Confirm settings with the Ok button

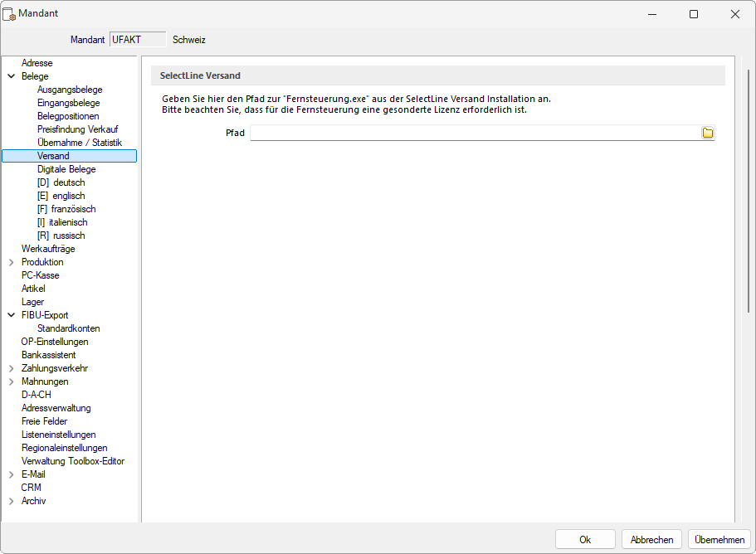tap(585, 540)
